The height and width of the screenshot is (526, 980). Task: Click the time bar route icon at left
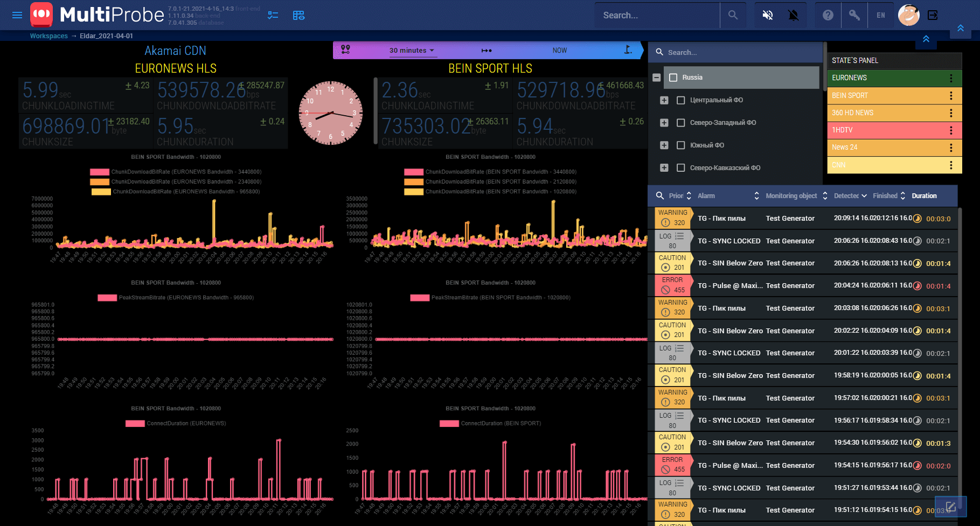point(345,50)
